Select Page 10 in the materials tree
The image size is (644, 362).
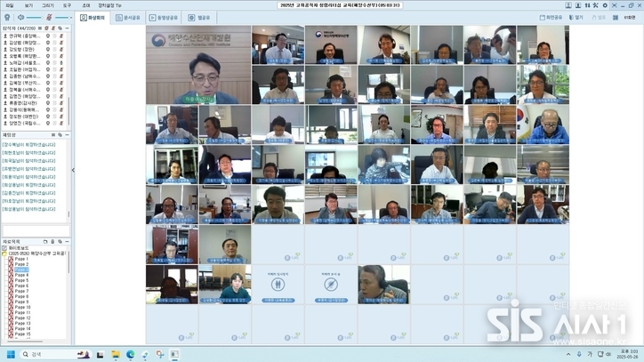(22, 307)
